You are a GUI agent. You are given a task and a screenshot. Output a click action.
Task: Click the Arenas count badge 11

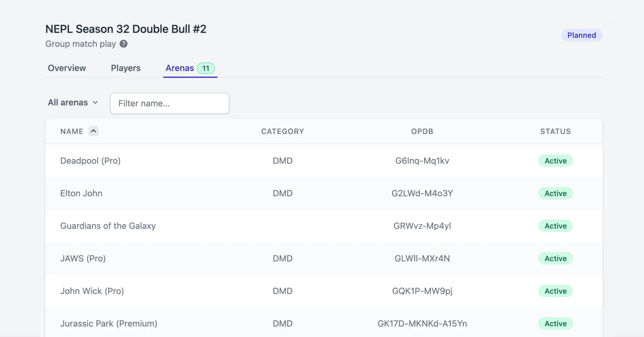pyautogui.click(x=206, y=68)
